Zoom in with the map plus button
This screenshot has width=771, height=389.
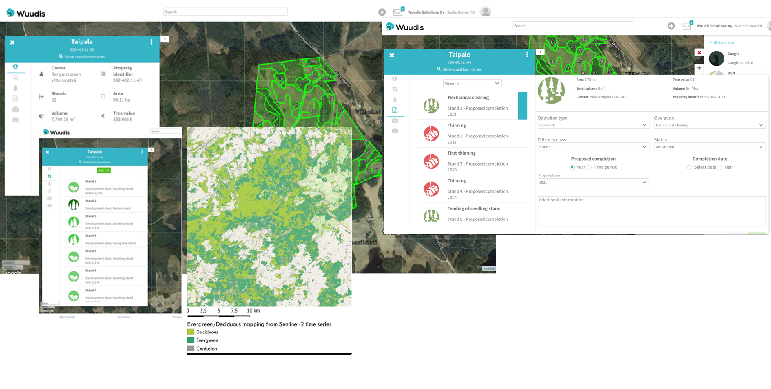point(699,68)
